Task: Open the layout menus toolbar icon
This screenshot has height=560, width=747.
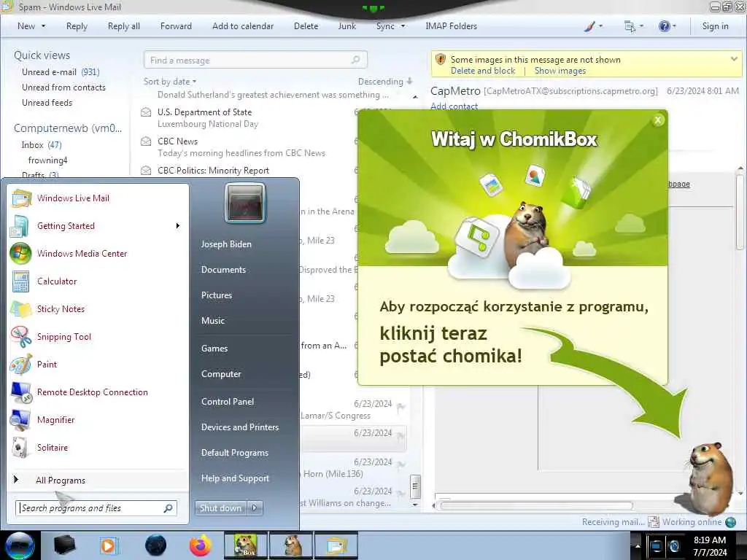Action: coord(630,26)
